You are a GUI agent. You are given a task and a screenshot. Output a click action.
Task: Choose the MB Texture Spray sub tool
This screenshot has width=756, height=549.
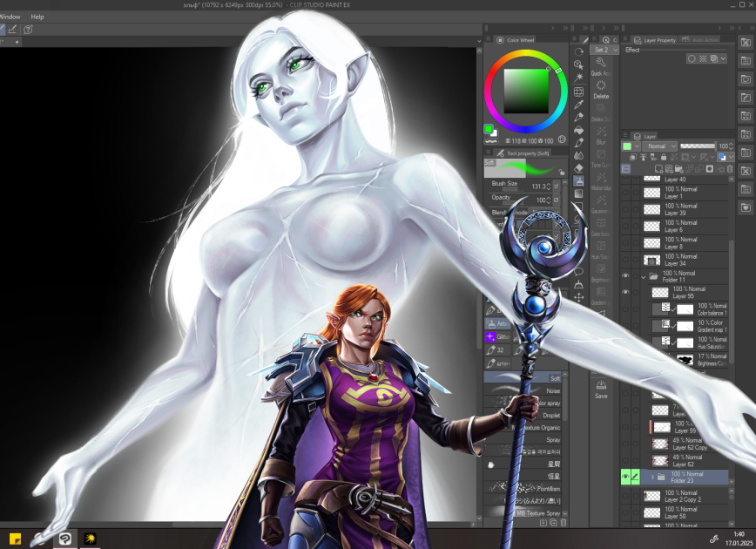523,512
